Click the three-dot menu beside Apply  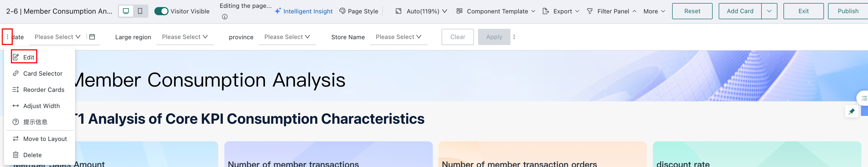[514, 37]
